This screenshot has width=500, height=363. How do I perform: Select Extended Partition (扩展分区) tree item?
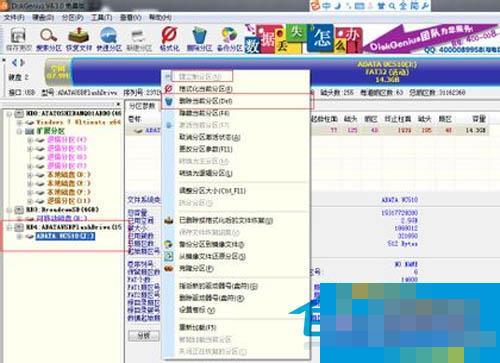(x=50, y=131)
